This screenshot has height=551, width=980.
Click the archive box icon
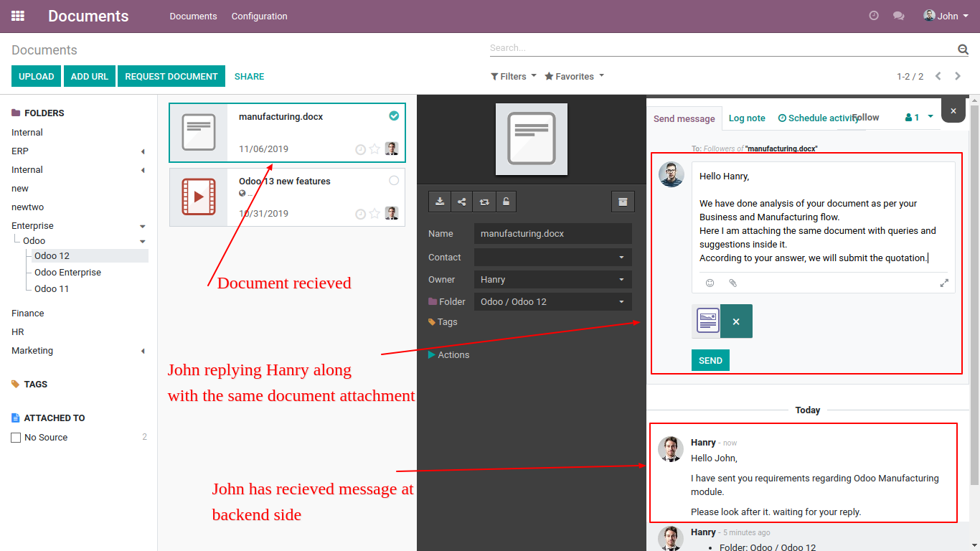pos(623,202)
